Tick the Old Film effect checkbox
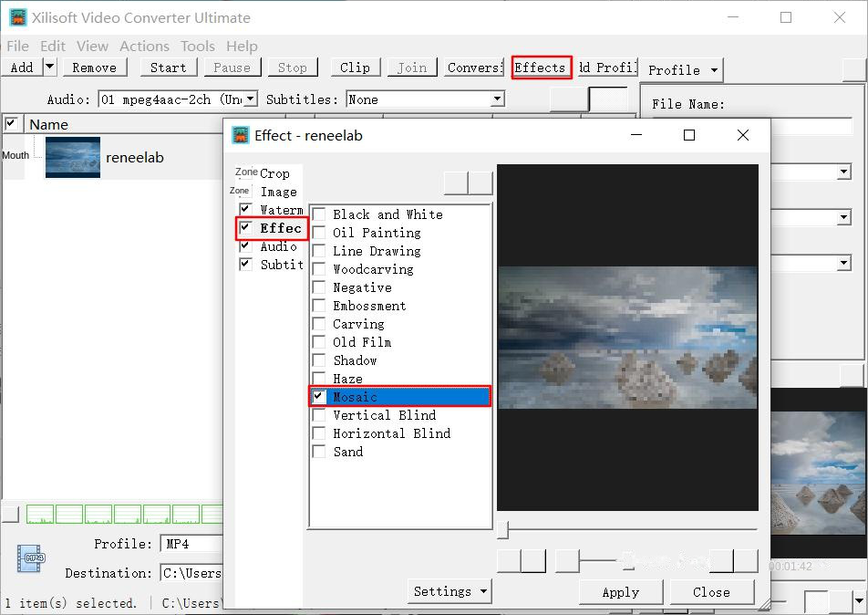 tap(319, 342)
